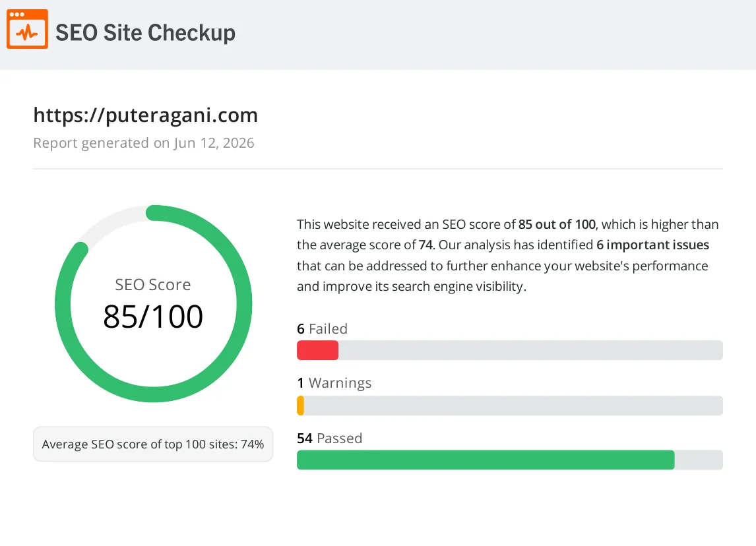Image resolution: width=756 pixels, height=546 pixels.
Task: Click the average SEO score of top 100 sites badge
Action: 153,444
